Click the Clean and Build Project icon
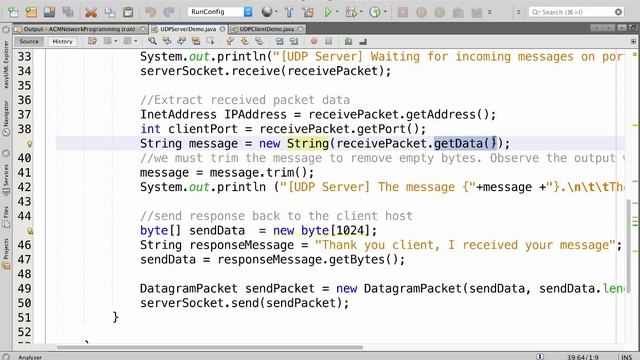The width and height of the screenshot is (640, 360). tap(308, 12)
